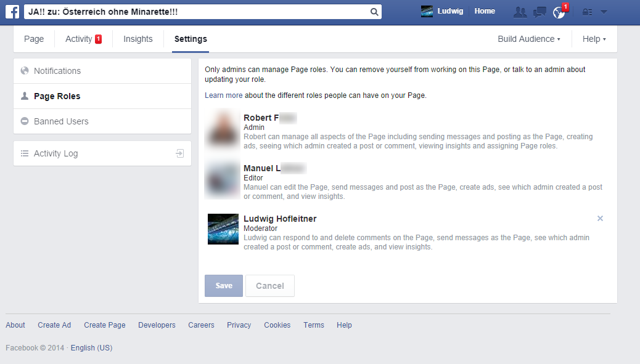Open Banned Users in the sidebar
The width and height of the screenshot is (640, 364).
pyautogui.click(x=102, y=121)
